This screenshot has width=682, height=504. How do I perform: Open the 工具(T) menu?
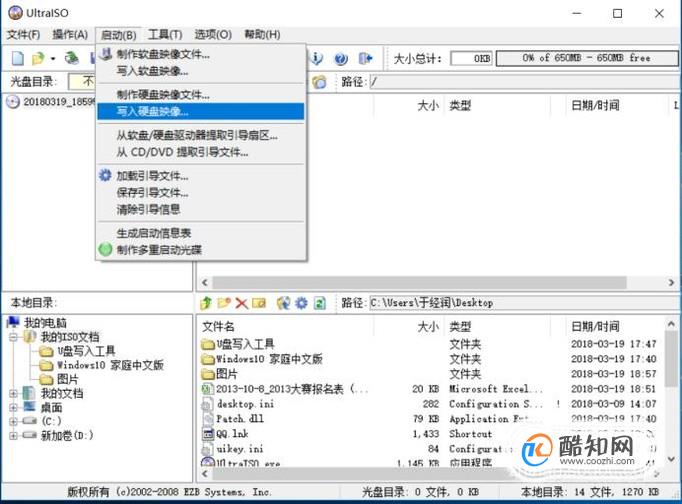165,34
